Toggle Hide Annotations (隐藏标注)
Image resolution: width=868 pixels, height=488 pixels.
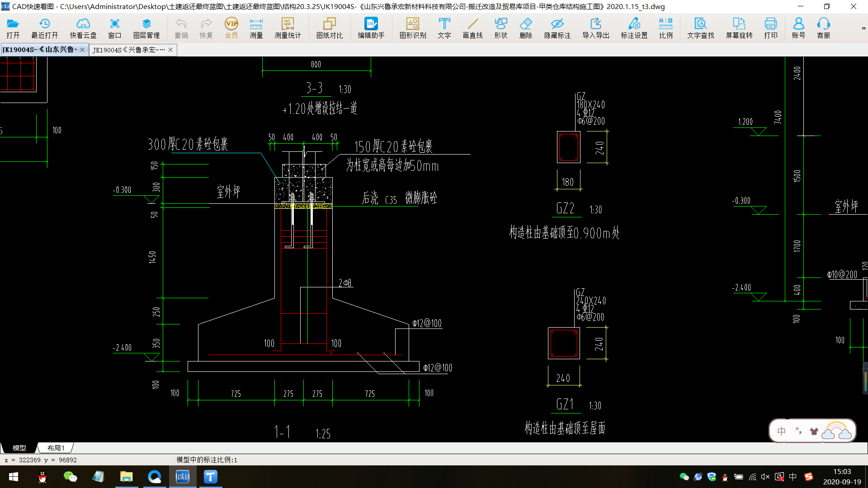pyautogui.click(x=557, y=28)
